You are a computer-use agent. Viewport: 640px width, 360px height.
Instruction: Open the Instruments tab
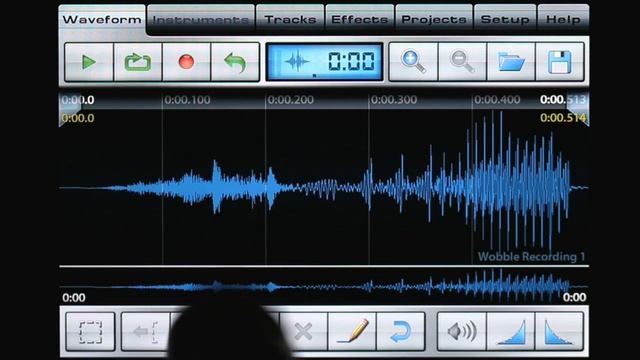[x=201, y=19]
